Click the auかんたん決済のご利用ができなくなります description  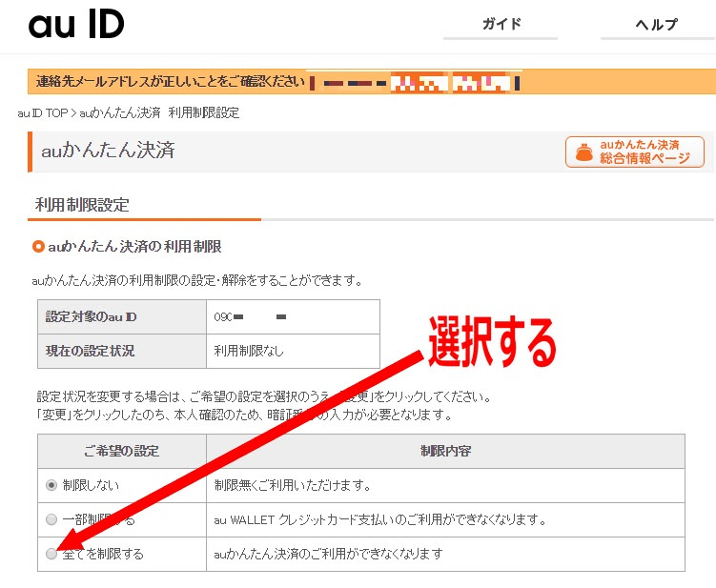[329, 554]
